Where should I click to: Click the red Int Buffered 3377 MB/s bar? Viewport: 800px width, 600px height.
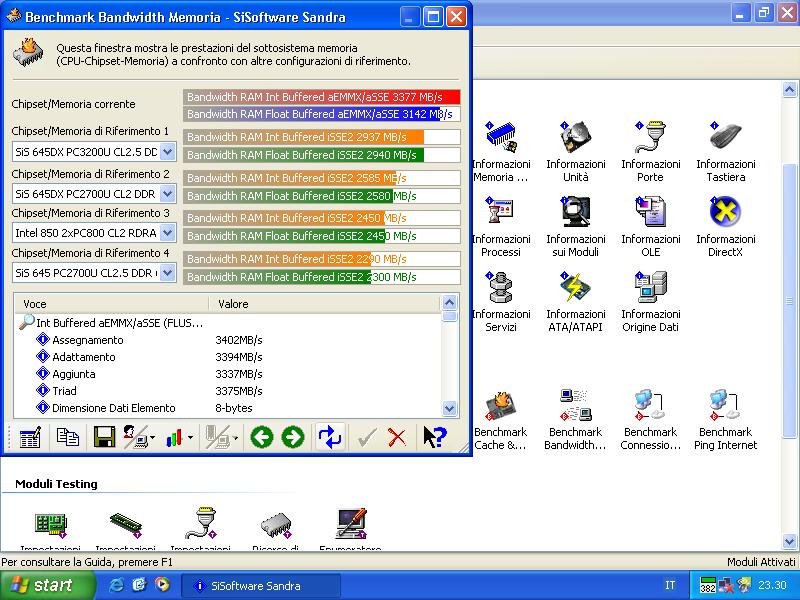[x=322, y=97]
